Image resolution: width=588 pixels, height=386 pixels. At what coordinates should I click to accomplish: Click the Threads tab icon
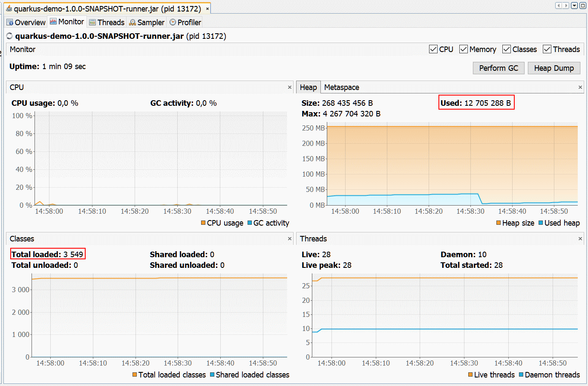click(92, 22)
